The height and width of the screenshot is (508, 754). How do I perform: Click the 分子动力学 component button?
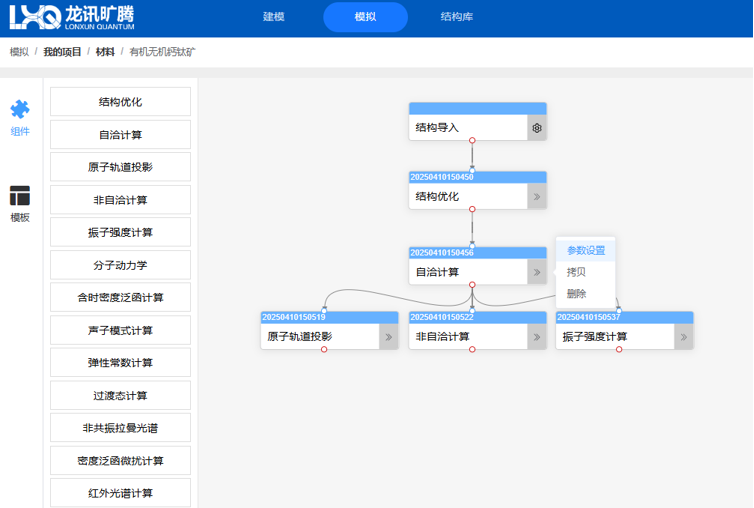coord(120,265)
